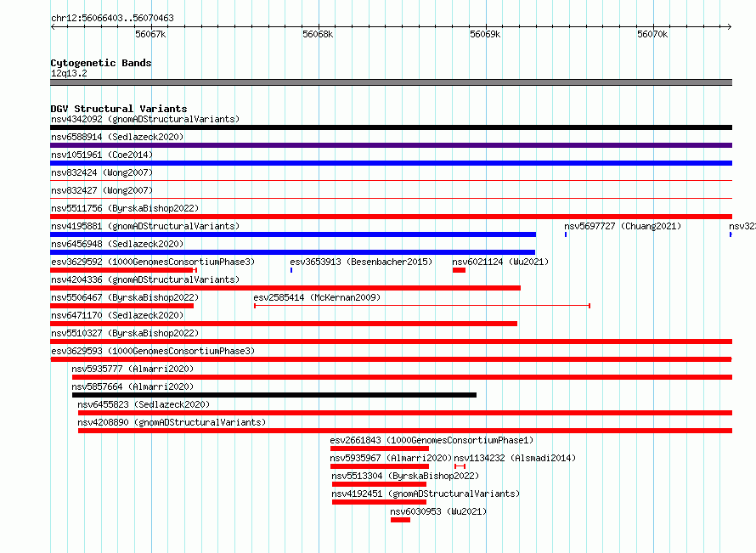Click the 56067k ruler tick label
This screenshot has width=756, height=553.
pyautogui.click(x=150, y=34)
